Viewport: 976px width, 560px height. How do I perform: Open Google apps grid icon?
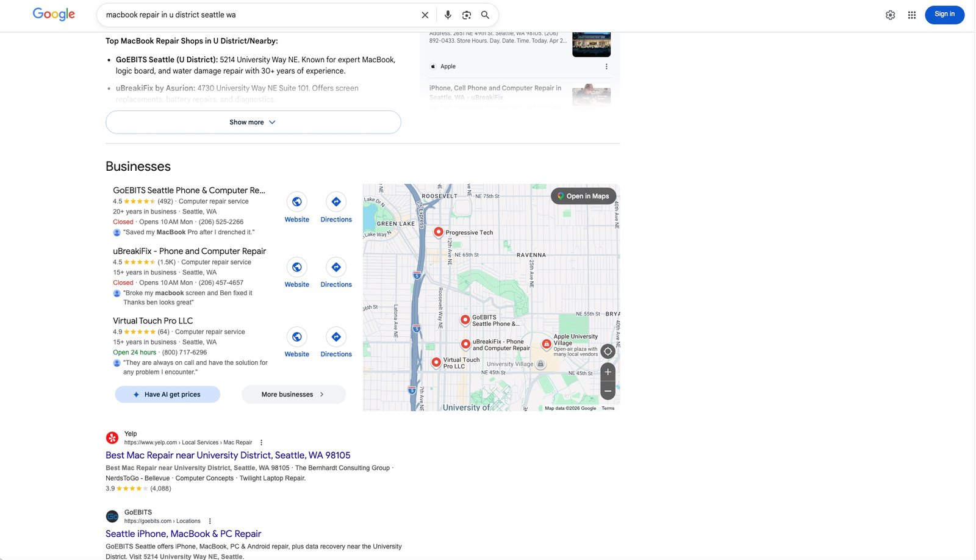[912, 15]
